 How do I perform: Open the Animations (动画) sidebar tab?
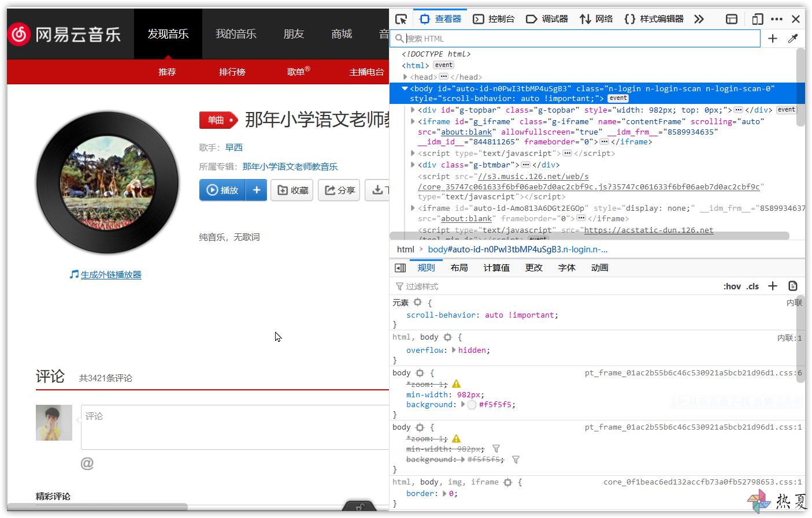pyautogui.click(x=599, y=268)
